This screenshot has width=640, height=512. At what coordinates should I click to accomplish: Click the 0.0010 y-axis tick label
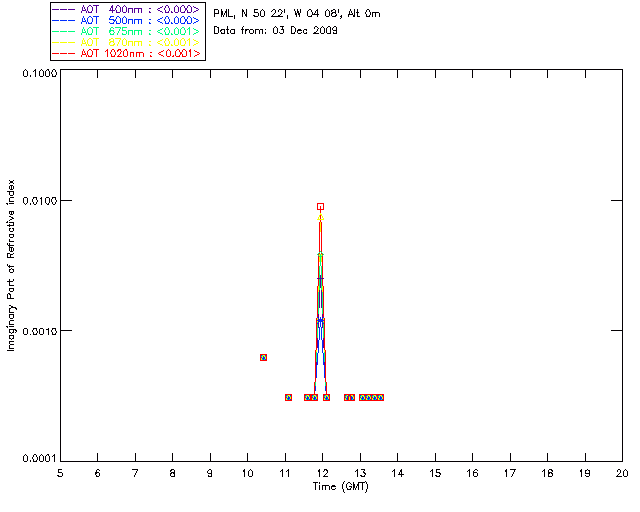[x=39, y=331]
